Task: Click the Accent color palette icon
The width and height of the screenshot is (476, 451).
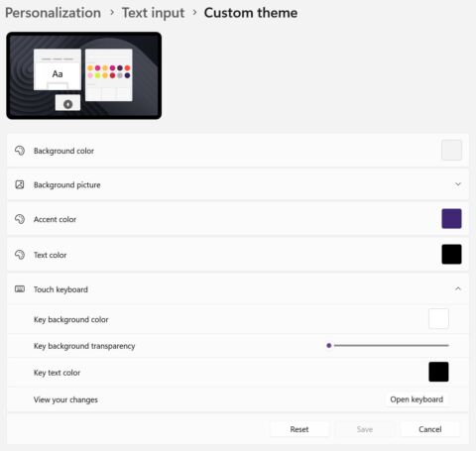Action: [x=20, y=219]
